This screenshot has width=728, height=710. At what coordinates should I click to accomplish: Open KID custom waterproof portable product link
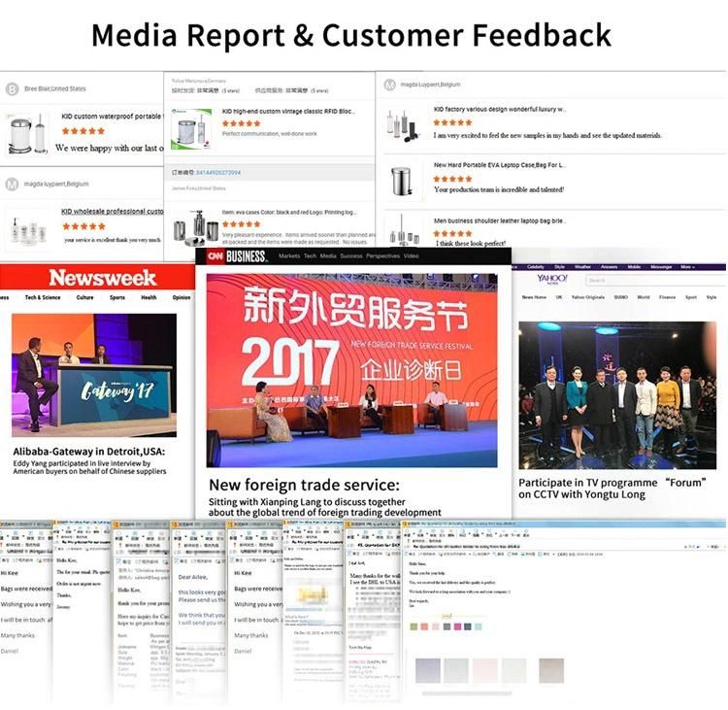pyautogui.click(x=113, y=117)
